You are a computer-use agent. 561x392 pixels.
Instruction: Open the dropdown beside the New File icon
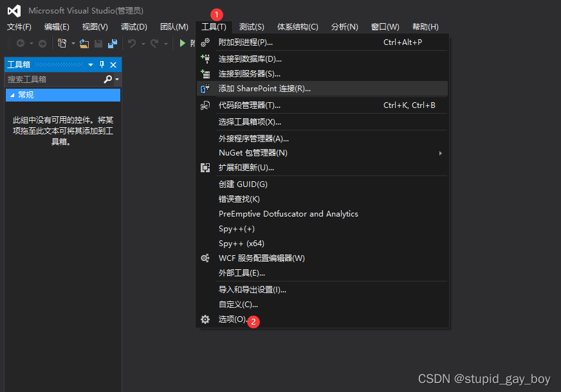coord(73,43)
